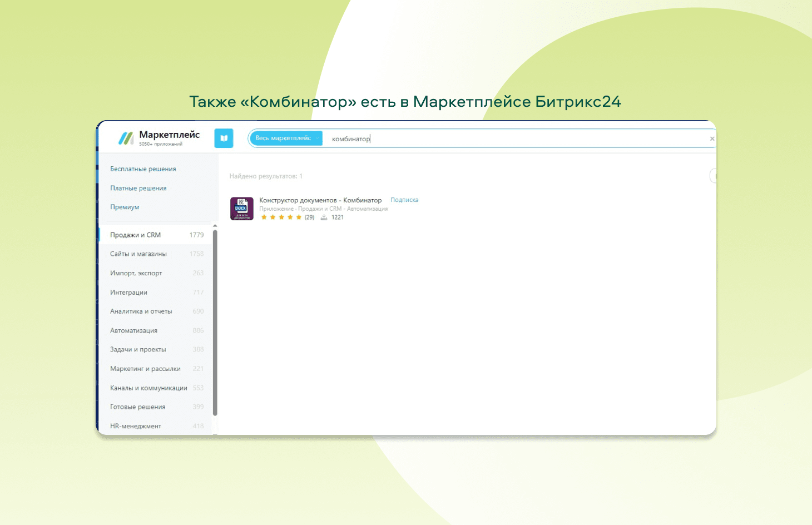Click the count 690 beside Аналитика и отчеты
The height and width of the screenshot is (525, 812).
[198, 311]
